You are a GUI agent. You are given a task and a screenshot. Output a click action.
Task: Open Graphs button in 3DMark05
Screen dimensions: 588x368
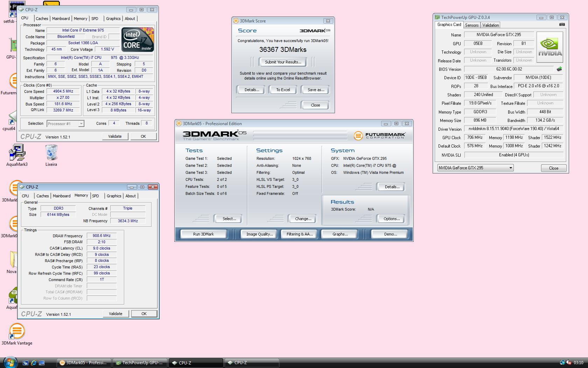(x=340, y=234)
